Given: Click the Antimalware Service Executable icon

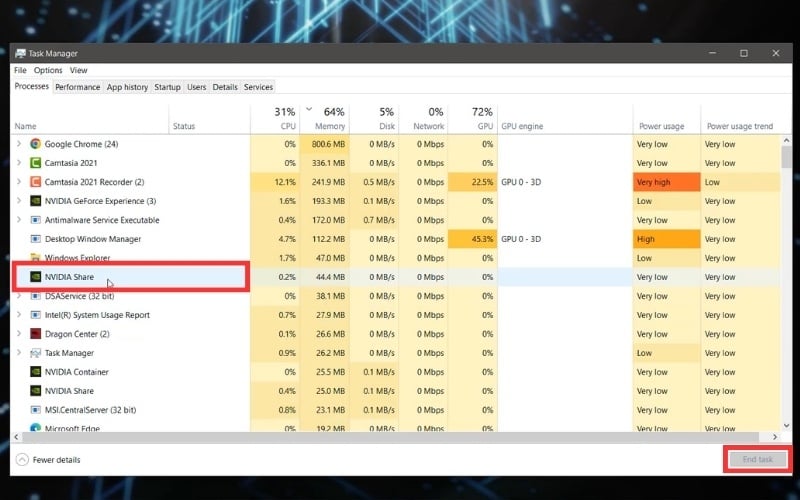Looking at the screenshot, I should pyautogui.click(x=35, y=220).
